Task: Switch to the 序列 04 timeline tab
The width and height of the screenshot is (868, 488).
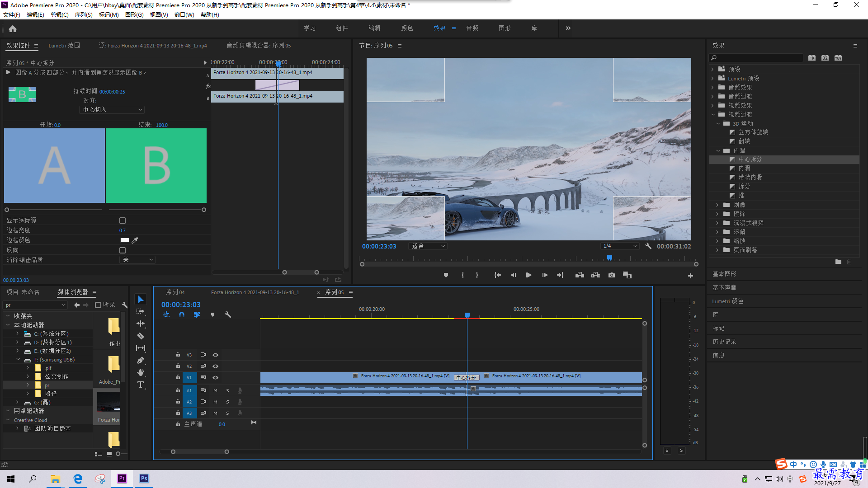Action: 175,292
